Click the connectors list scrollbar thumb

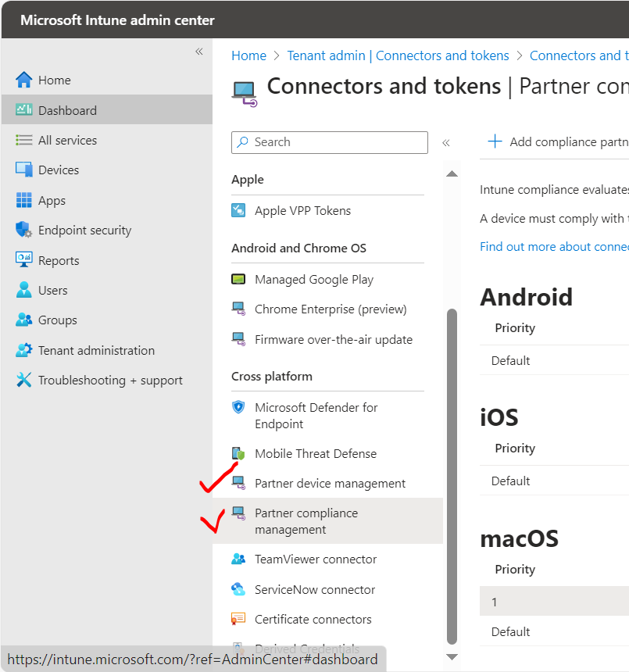coord(452,477)
